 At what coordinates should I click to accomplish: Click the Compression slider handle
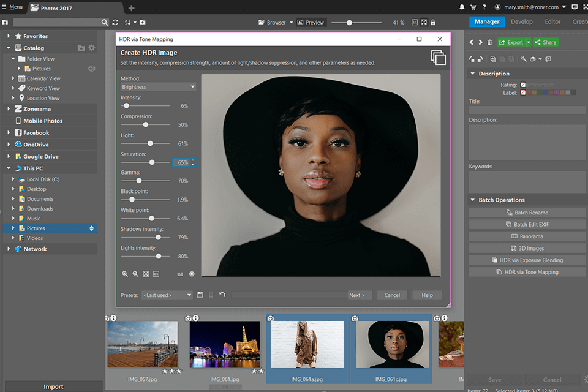click(146, 124)
